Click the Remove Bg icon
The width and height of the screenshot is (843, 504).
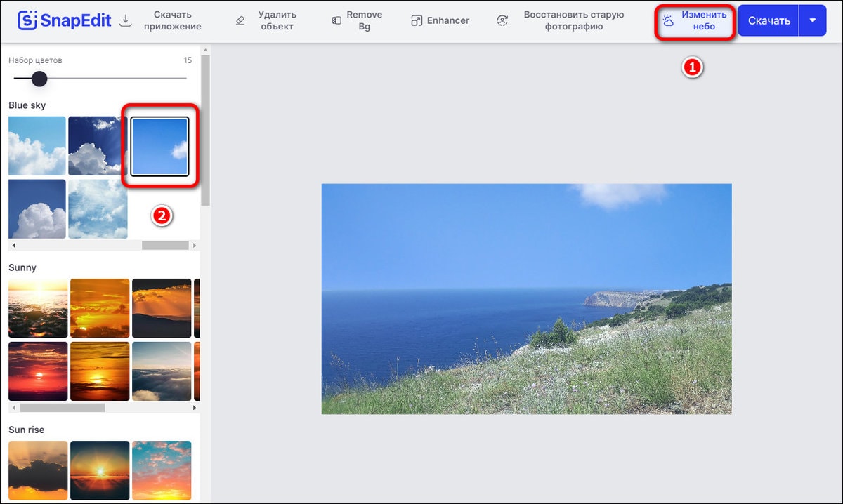tap(336, 20)
